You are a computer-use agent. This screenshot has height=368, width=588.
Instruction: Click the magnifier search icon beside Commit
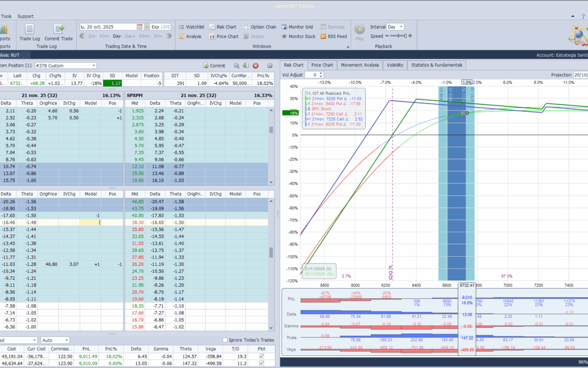(236, 66)
